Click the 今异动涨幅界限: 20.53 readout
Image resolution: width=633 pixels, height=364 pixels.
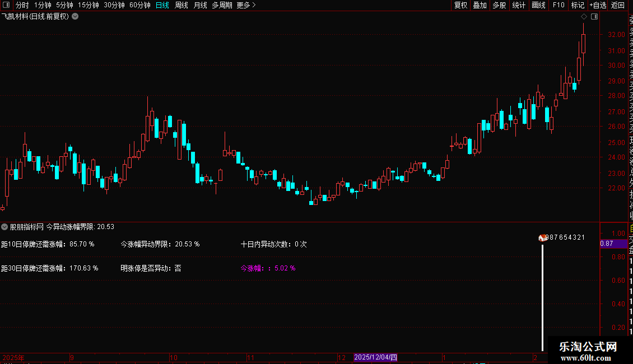[80, 227]
